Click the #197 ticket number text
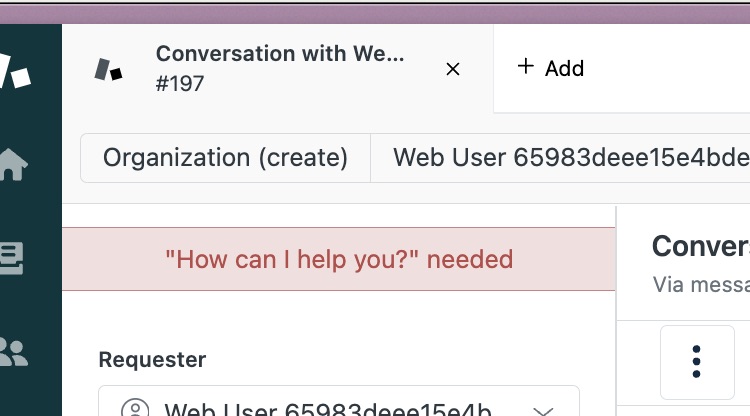Screen dimensions: 750x416 click(x=180, y=84)
